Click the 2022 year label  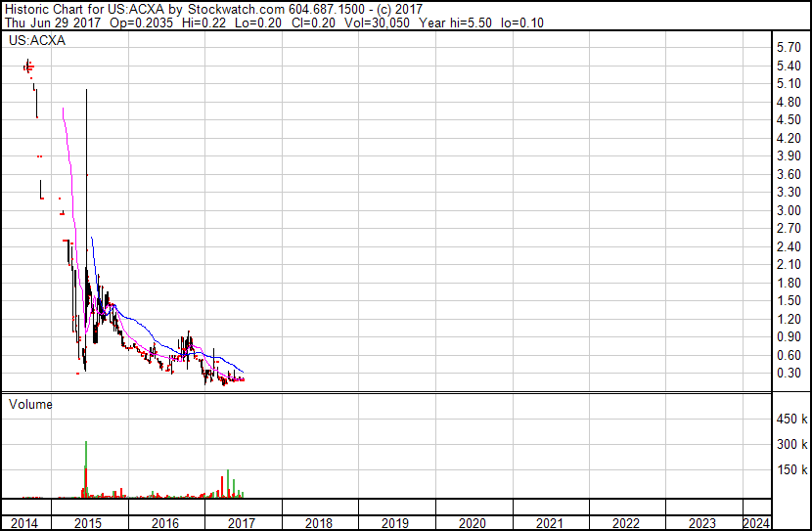click(x=626, y=523)
